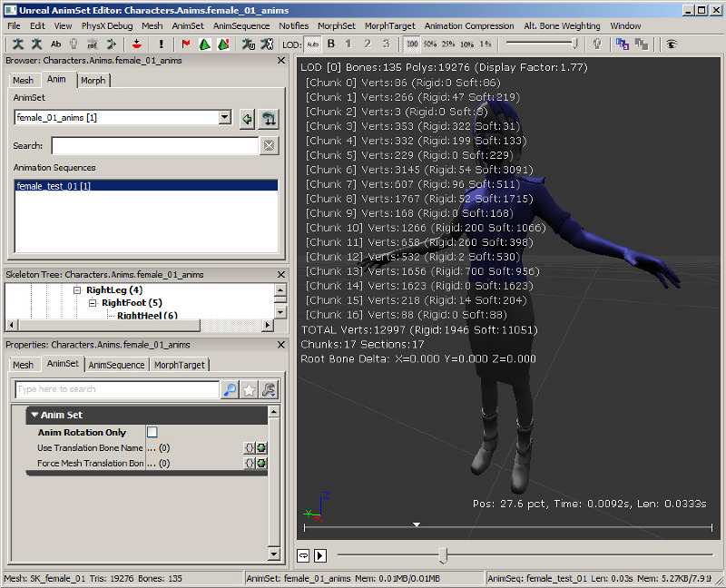
Task: Open the AnimSequence menu
Action: 240,26
